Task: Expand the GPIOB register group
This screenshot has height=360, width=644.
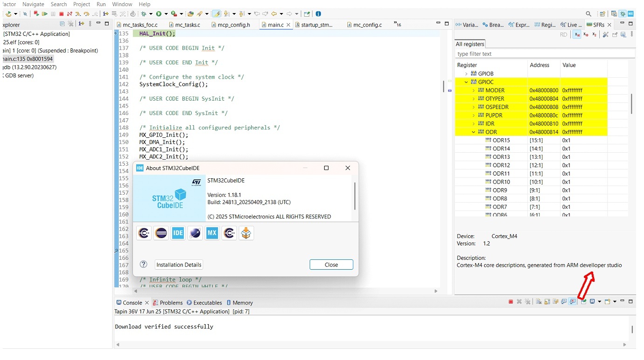Action: coord(466,74)
